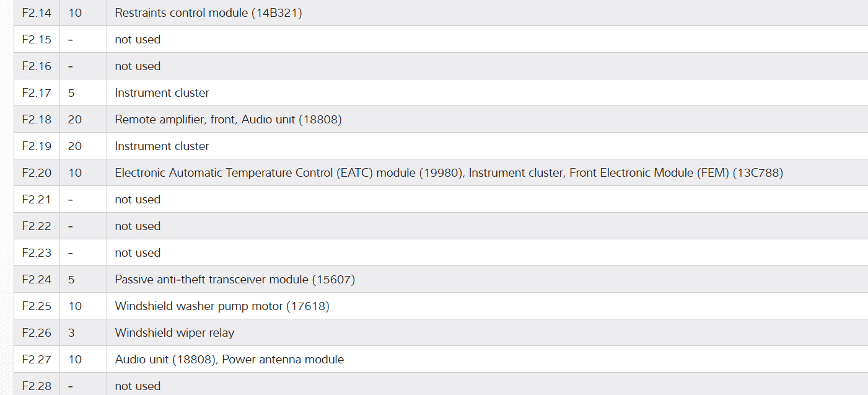This screenshot has width=868, height=395.
Task: Select the F2.17 Instrument cluster description
Action: click(162, 92)
